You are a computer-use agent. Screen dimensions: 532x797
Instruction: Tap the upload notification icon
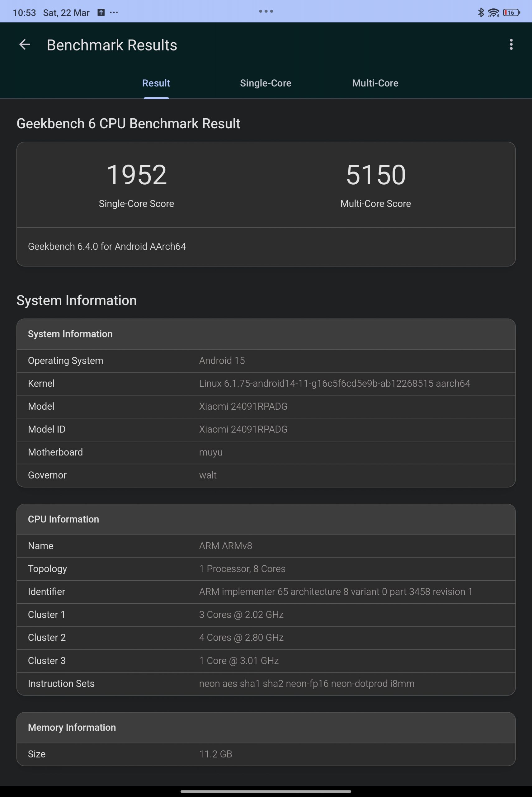pyautogui.click(x=101, y=12)
